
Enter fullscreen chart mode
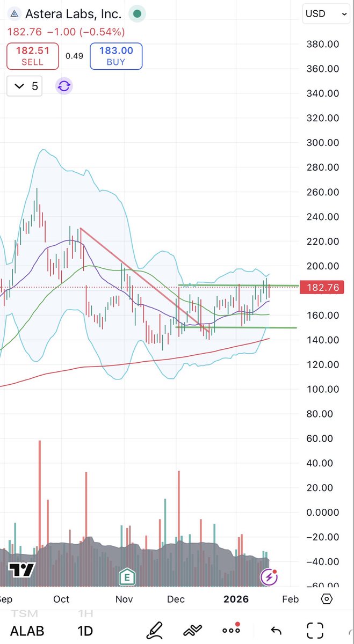315,631
